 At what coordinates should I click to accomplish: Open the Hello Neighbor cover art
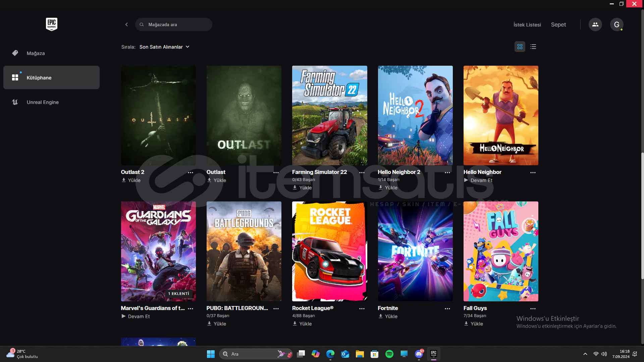click(501, 115)
